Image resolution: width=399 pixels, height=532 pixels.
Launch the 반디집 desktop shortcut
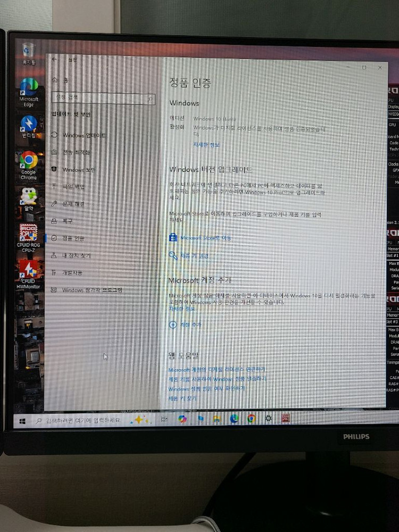(29, 127)
